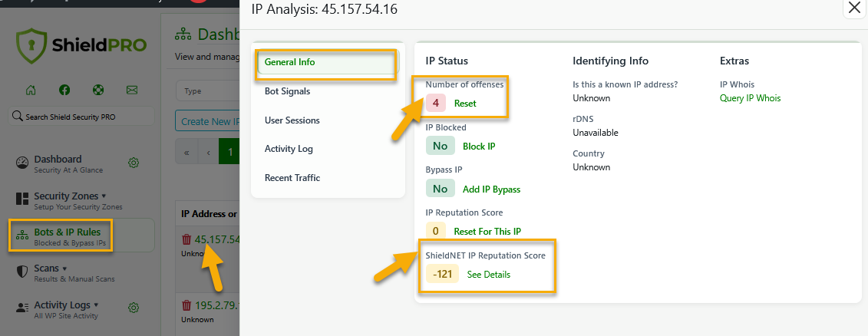Screen dimensions: 868x336
Task: Open the Dashboard gear settings icon
Action: point(134,163)
